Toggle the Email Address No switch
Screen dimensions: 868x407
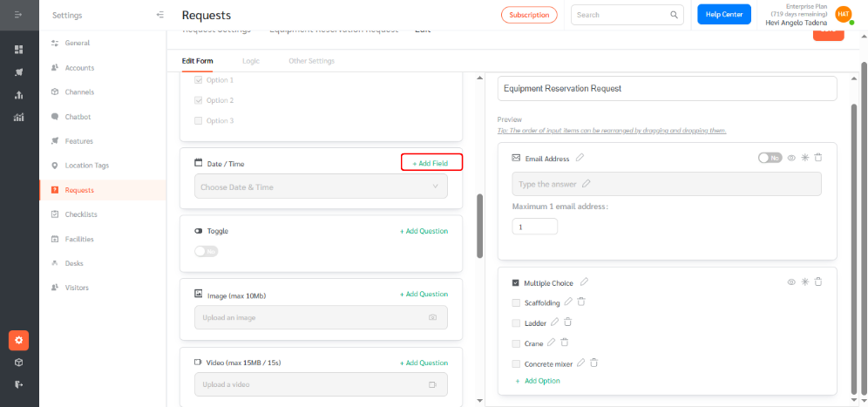coord(770,158)
